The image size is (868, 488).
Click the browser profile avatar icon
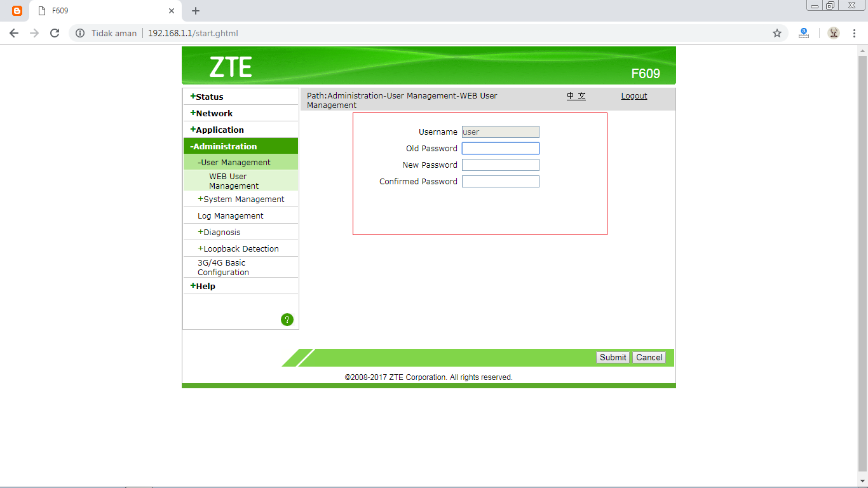[833, 33]
